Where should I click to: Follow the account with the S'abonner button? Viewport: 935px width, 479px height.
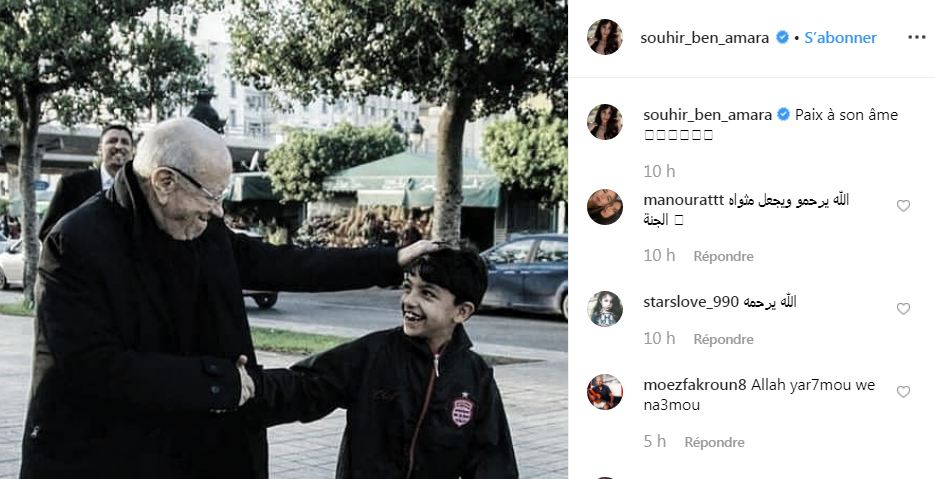(x=840, y=38)
